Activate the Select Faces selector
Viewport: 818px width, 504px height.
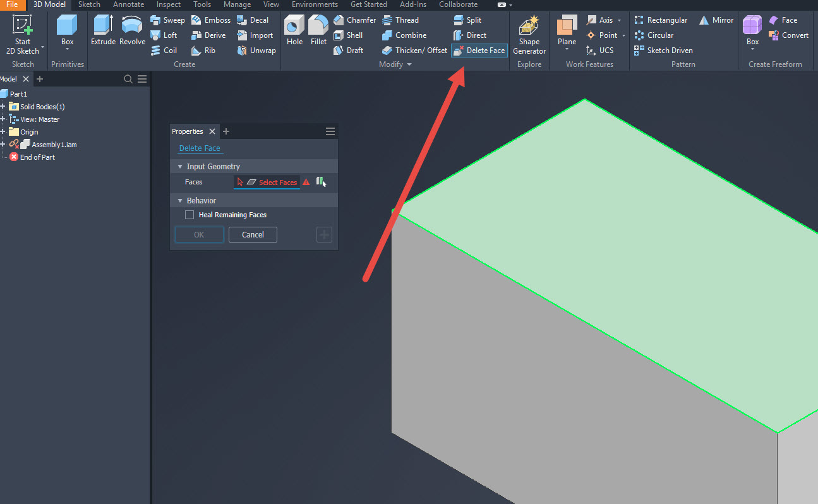point(272,182)
